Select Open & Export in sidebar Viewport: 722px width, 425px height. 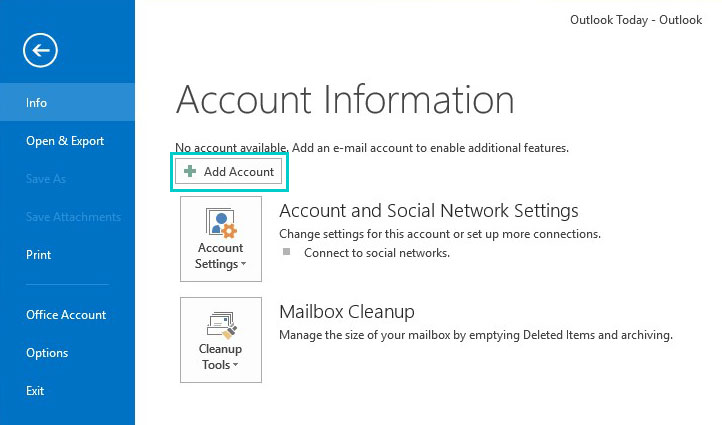click(67, 140)
